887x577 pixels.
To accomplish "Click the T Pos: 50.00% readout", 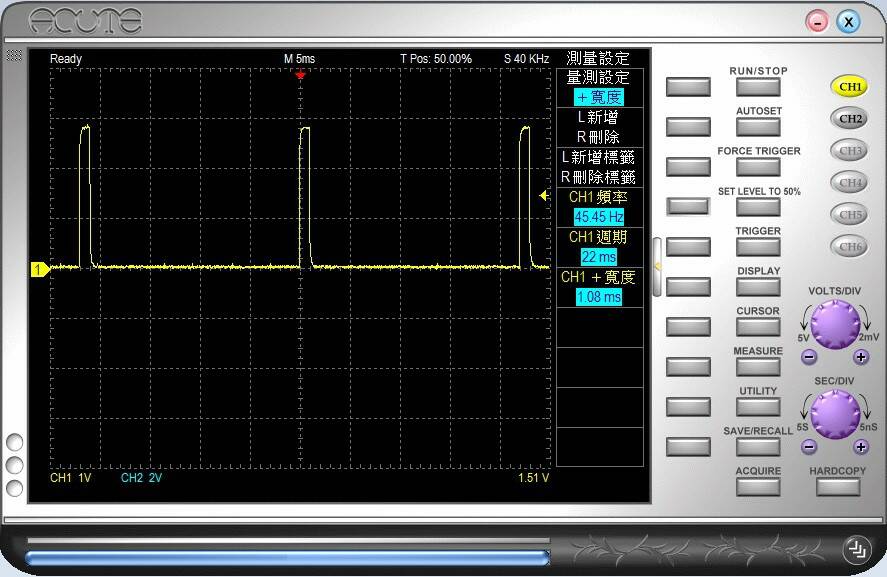I will pyautogui.click(x=436, y=59).
